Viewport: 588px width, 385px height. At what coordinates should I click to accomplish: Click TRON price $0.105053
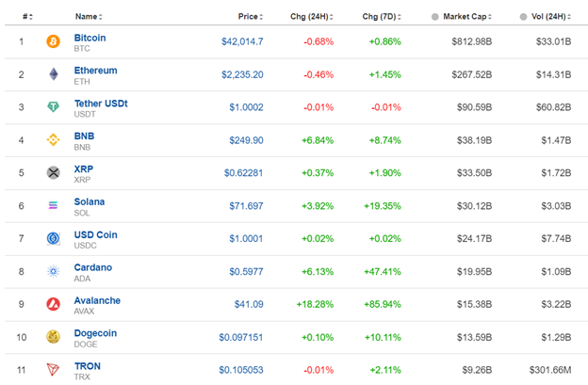click(241, 370)
